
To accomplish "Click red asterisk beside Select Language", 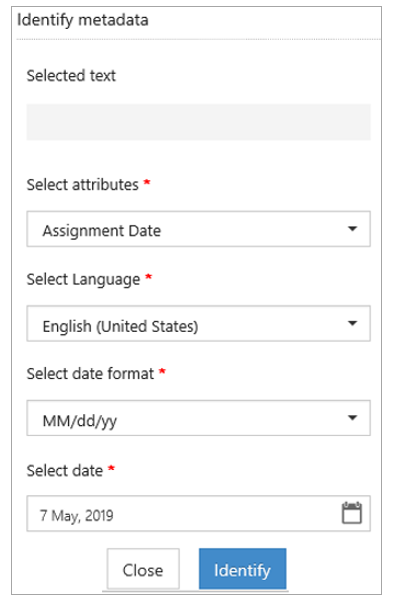I will pos(149,277).
